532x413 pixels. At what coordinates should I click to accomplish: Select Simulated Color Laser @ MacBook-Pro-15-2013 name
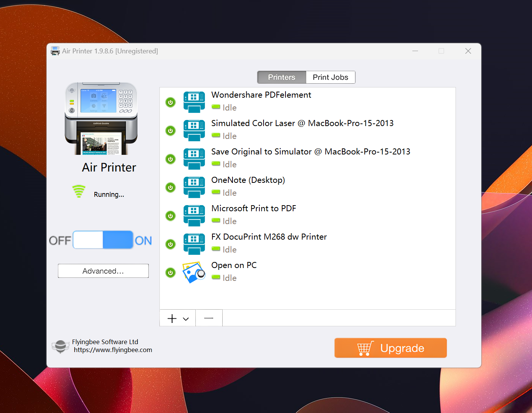point(303,123)
